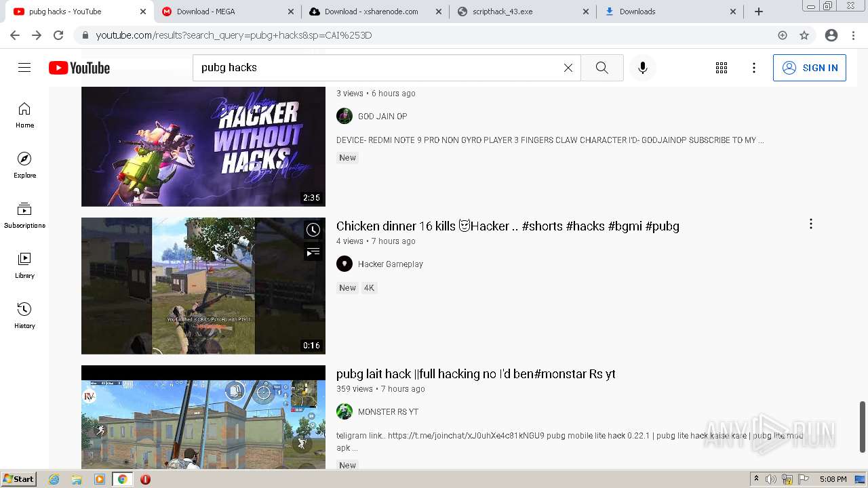Go back in the browser
The image size is (868, 488).
[14, 35]
